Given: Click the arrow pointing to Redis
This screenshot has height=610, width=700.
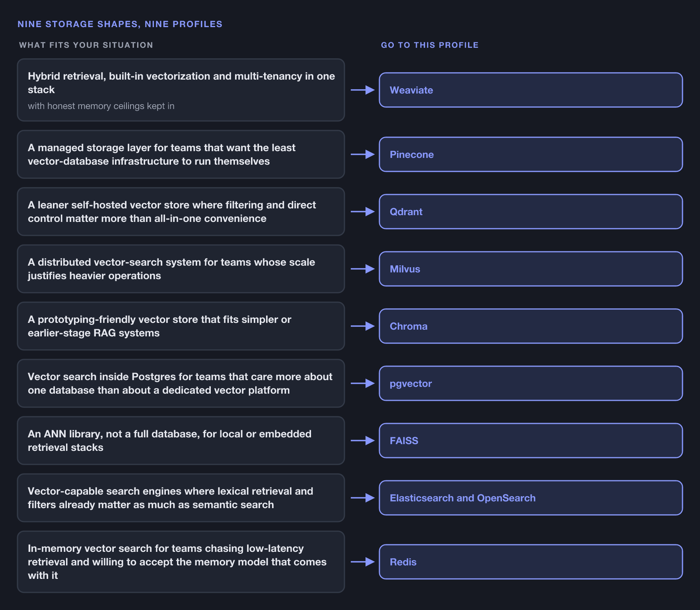Looking at the screenshot, I should click(363, 562).
